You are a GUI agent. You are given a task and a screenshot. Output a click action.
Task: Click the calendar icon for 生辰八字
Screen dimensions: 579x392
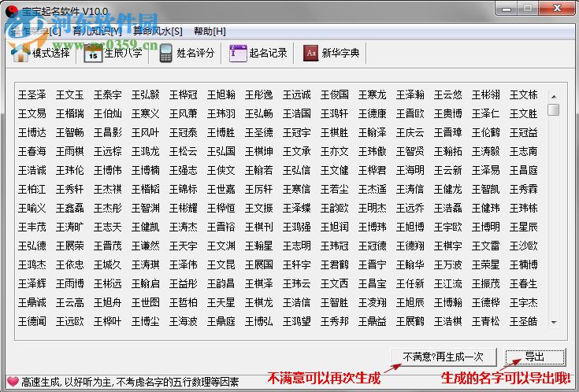[93, 54]
